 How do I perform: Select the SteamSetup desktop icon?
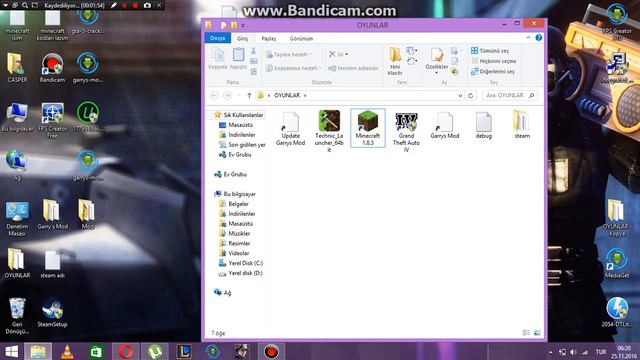click(52, 313)
